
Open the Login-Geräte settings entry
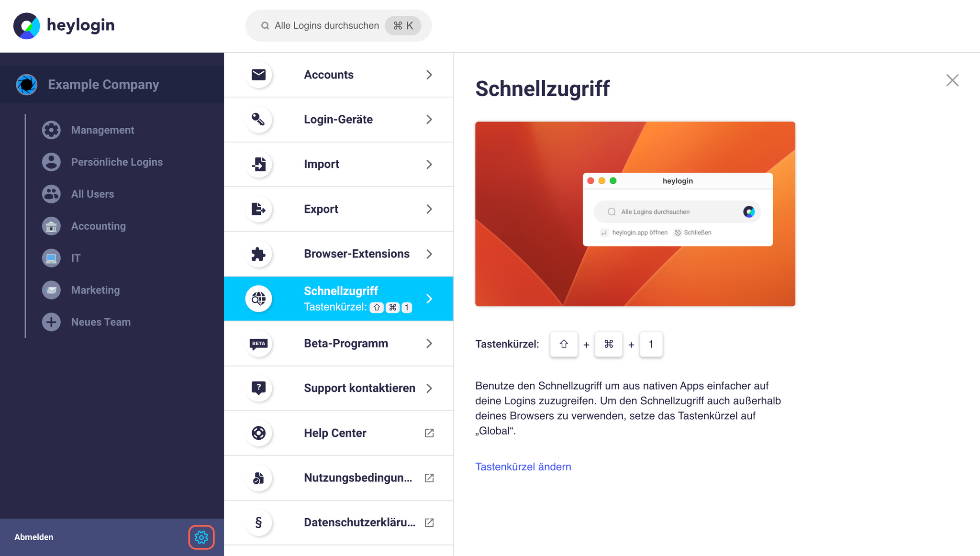pos(339,120)
